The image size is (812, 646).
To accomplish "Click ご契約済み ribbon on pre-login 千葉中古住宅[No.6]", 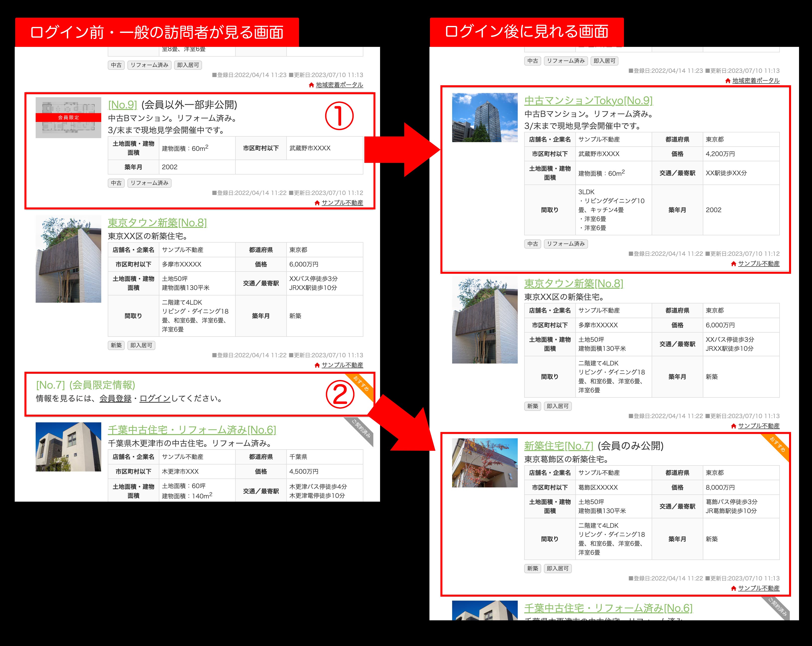I will pos(361,429).
